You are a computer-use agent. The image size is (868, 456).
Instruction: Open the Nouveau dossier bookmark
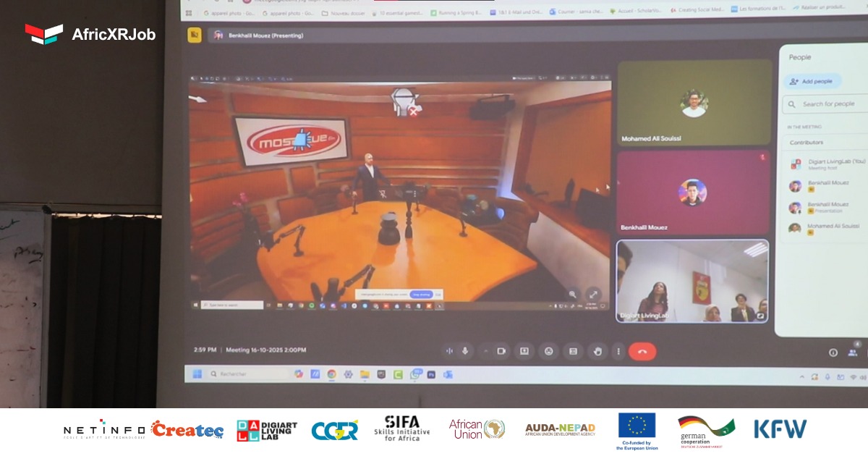coord(342,12)
